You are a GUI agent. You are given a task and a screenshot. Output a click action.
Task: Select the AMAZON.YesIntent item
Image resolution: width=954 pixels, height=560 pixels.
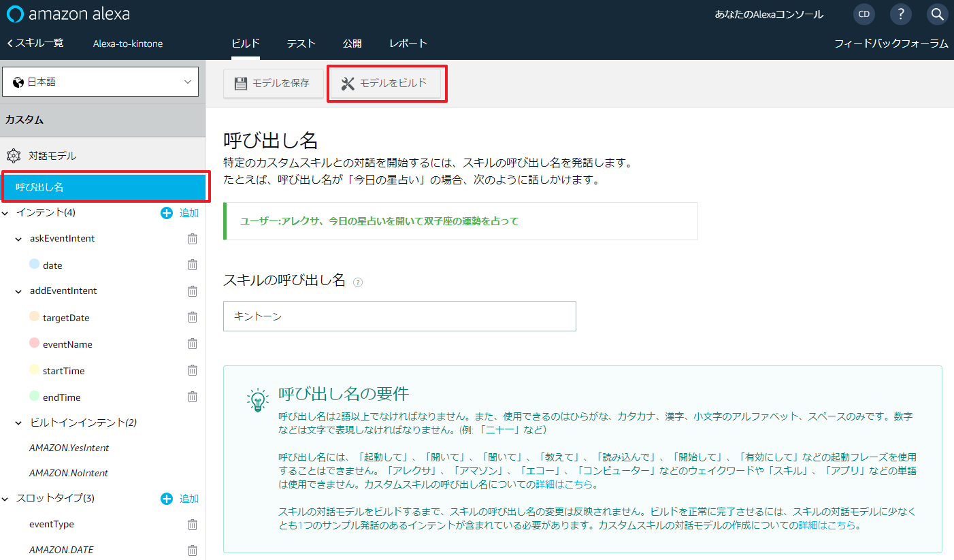[69, 448]
